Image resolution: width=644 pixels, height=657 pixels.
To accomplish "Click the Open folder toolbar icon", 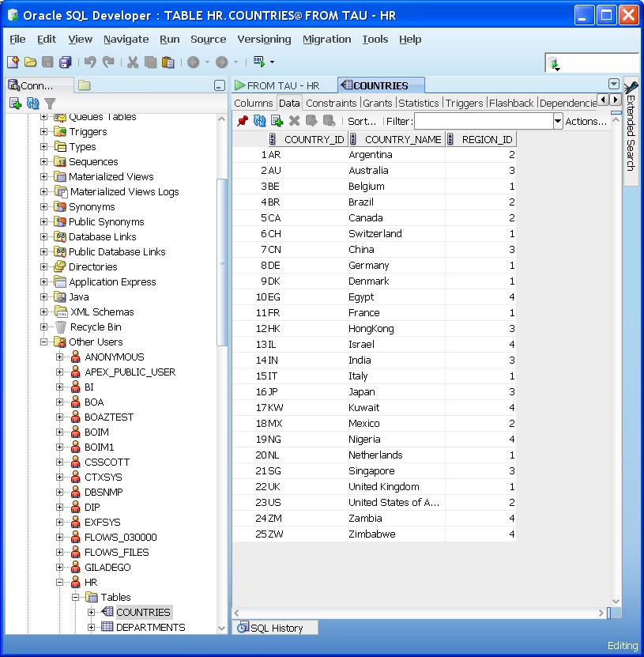I will [x=30, y=62].
